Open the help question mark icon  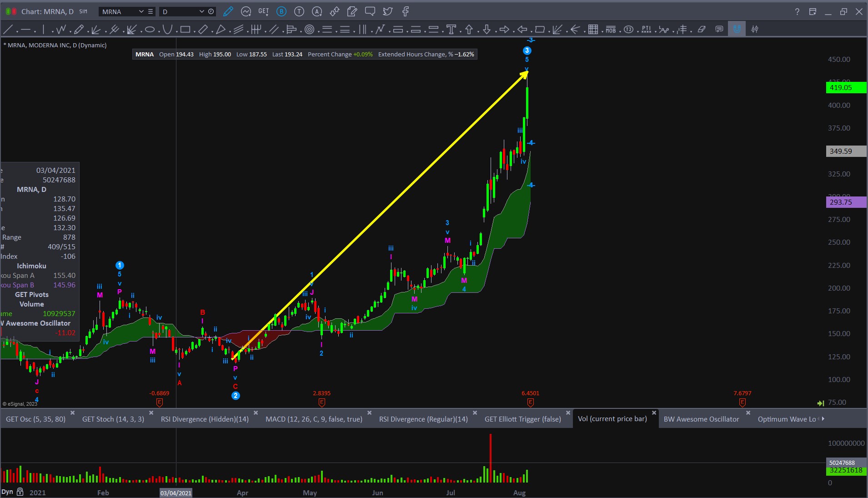797,12
